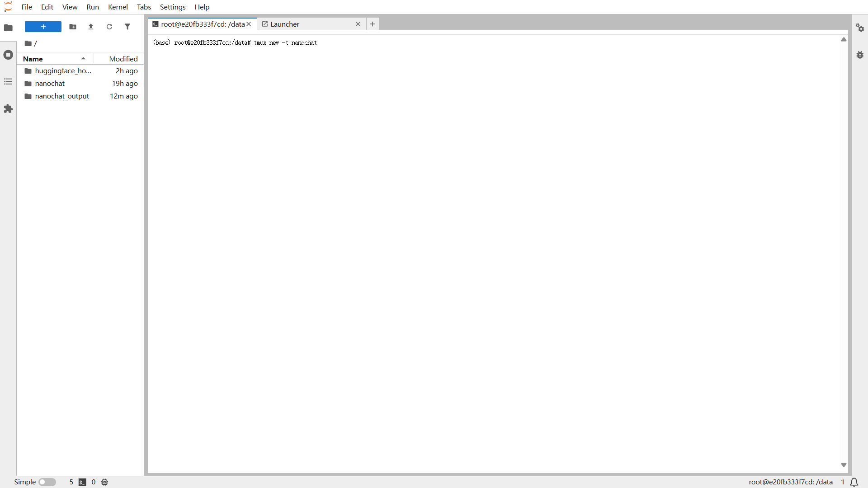868x488 pixels.
Task: Click the Upload Files arrow icon
Action: tap(91, 27)
